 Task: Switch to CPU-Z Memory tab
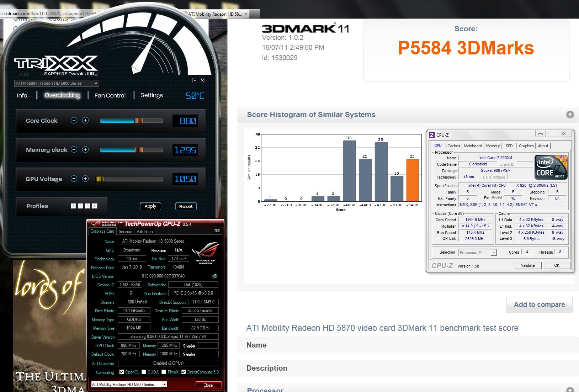493,146
